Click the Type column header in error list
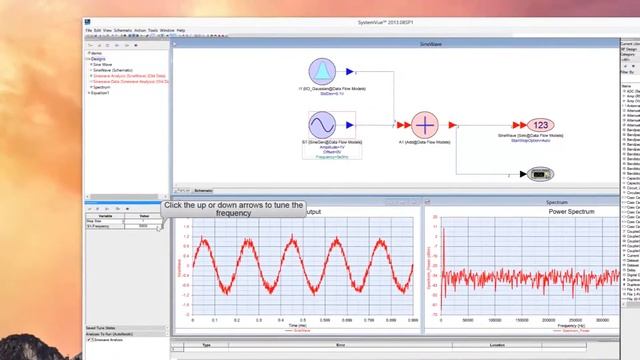The height and width of the screenshot is (360, 640). click(x=207, y=345)
